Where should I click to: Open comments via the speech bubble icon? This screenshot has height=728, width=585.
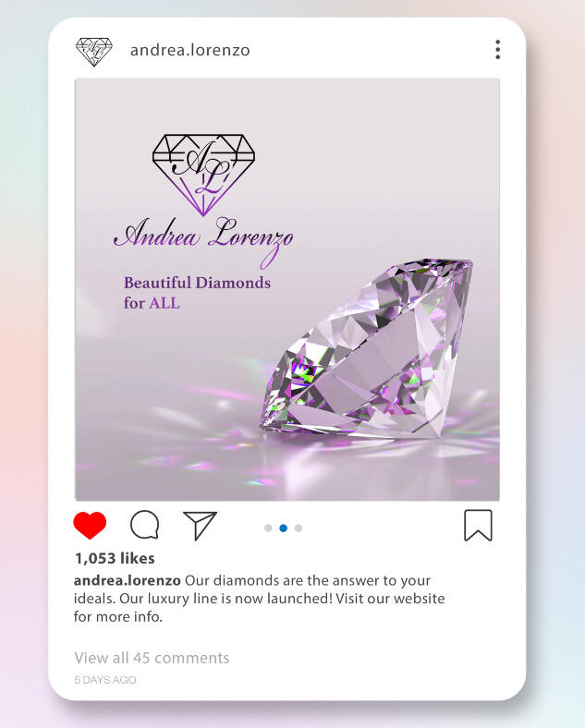(x=145, y=525)
